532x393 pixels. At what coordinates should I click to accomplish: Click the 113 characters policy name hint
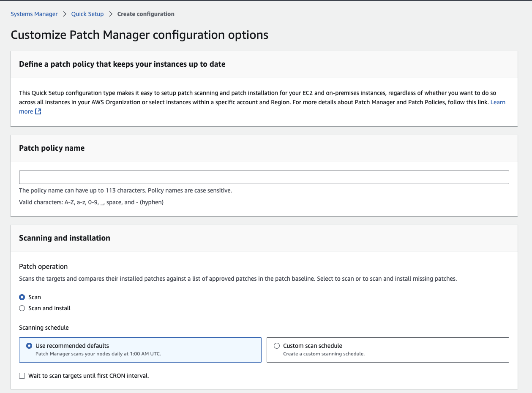click(x=125, y=190)
